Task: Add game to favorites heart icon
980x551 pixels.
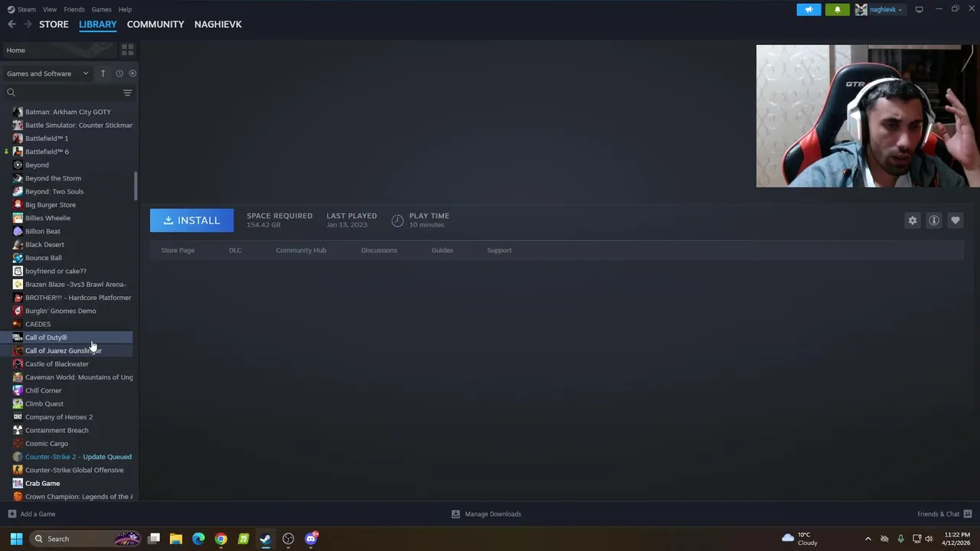Action: [955, 220]
